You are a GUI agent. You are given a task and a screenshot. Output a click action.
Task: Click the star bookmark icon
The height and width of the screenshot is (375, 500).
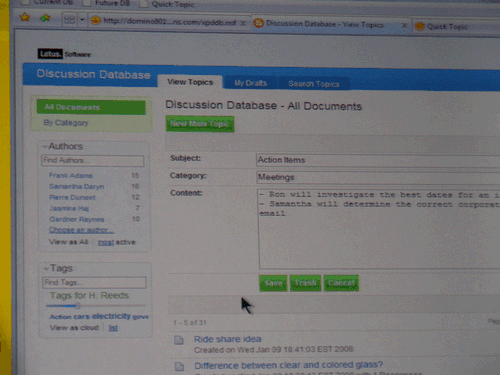click(25, 17)
